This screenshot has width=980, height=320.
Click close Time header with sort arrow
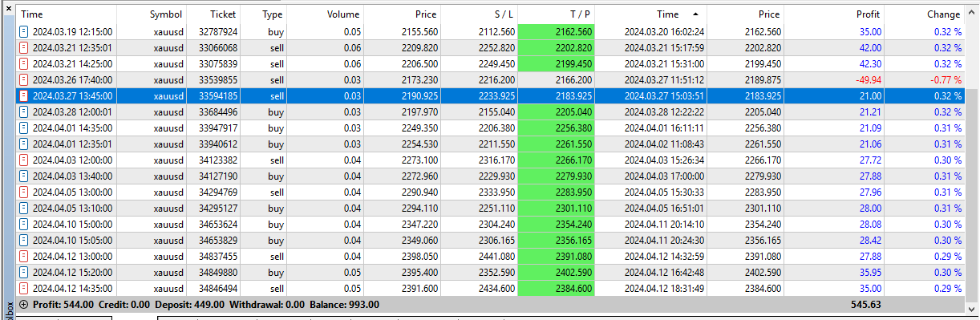tap(651, 14)
